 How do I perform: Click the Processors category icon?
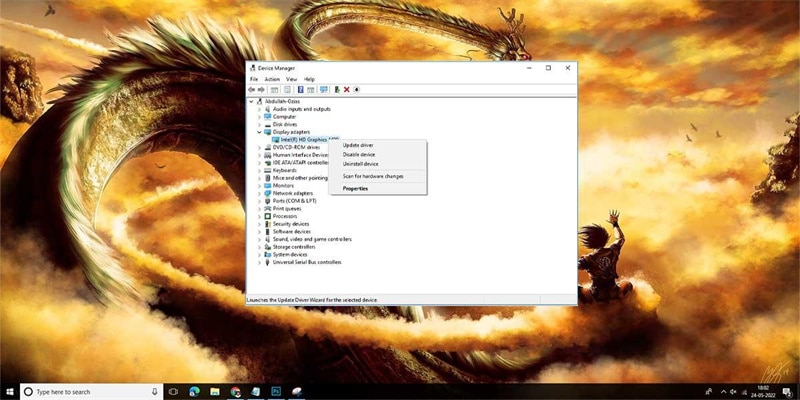[267, 216]
